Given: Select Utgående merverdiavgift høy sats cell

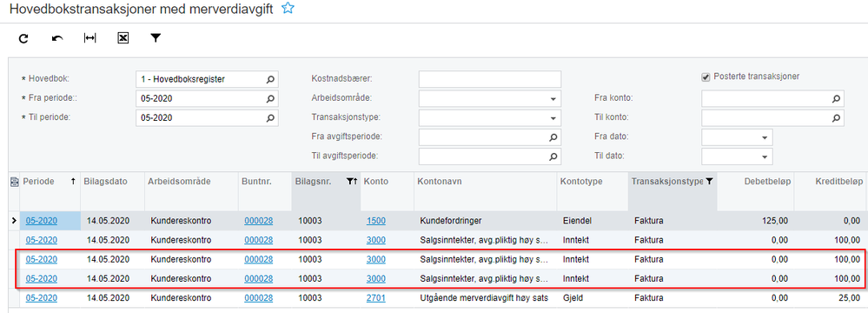Looking at the screenshot, I should (x=485, y=298).
